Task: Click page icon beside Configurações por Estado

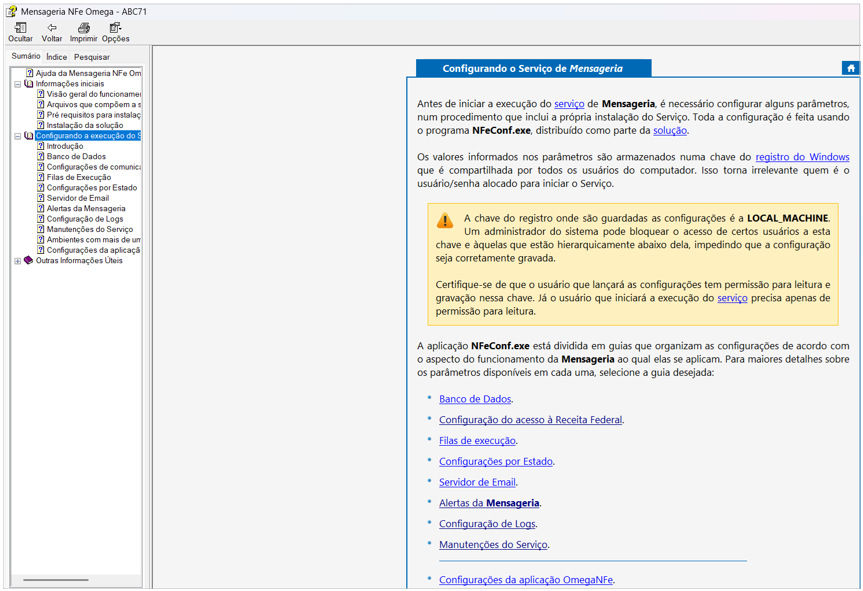Action: [41, 188]
